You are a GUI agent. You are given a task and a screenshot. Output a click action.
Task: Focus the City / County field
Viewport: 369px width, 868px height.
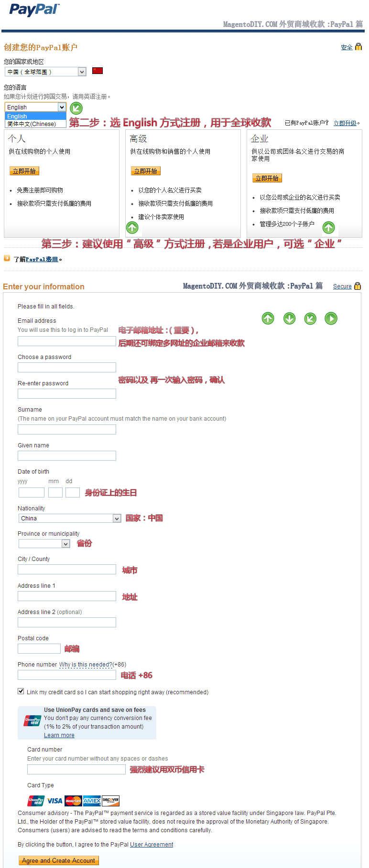point(67,569)
